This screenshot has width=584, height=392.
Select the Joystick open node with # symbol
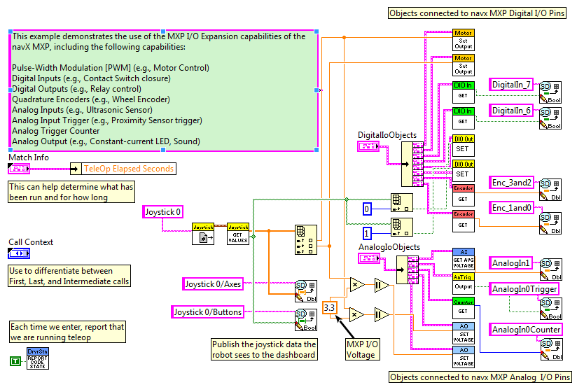click(203, 234)
